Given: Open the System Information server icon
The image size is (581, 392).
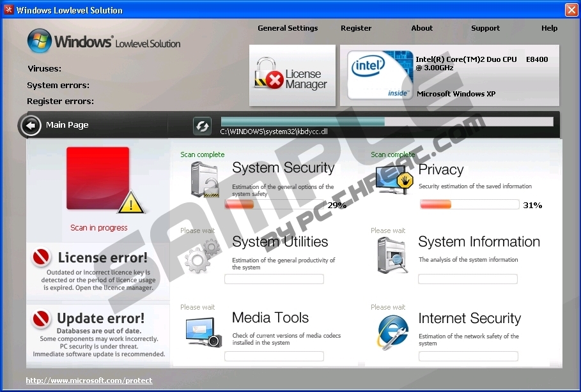Looking at the screenshot, I should [x=392, y=255].
